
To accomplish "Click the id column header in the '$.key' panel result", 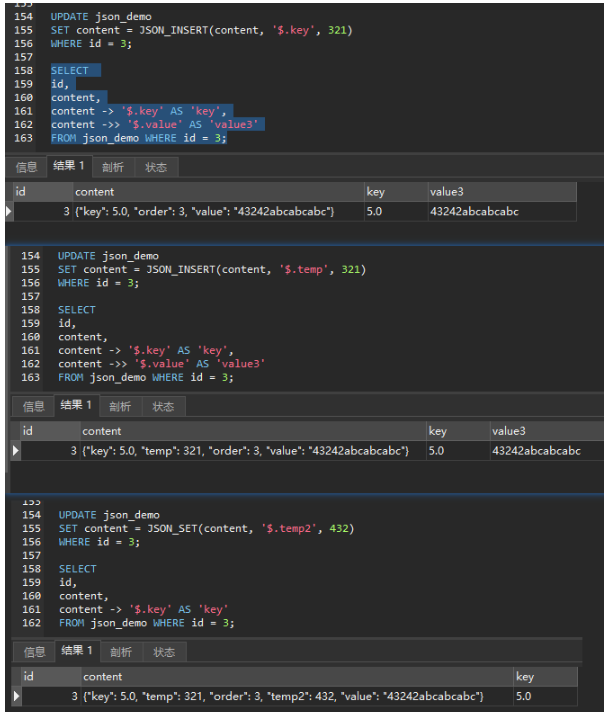I will 43,192.
